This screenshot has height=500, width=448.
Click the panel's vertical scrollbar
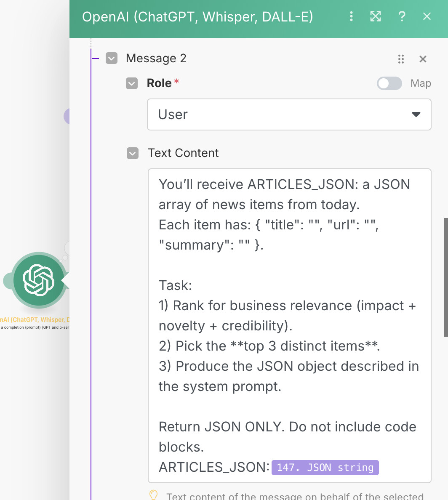(x=445, y=277)
